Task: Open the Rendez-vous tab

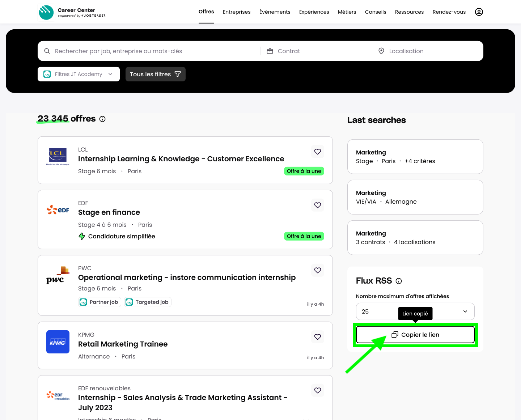Action: pyautogui.click(x=449, y=12)
